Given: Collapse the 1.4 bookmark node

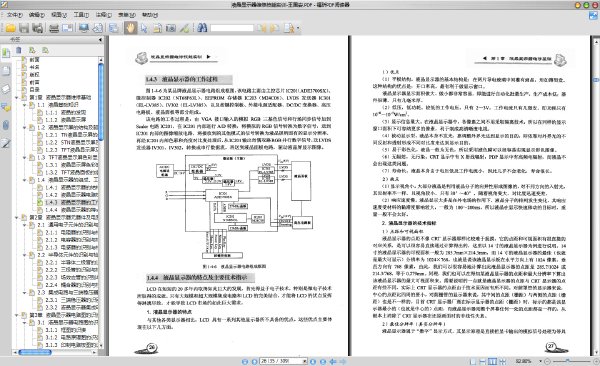Looking at the screenshot, I should pyautogui.click(x=25, y=180).
